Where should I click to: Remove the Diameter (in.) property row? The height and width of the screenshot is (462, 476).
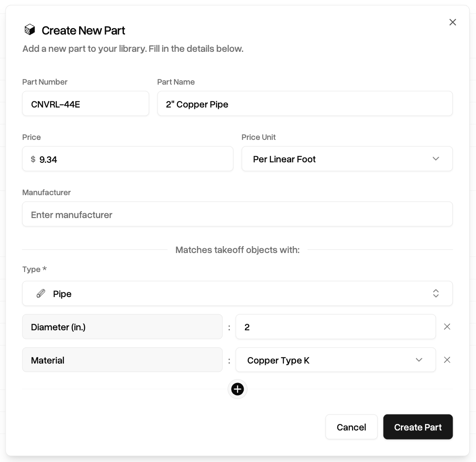(x=447, y=326)
